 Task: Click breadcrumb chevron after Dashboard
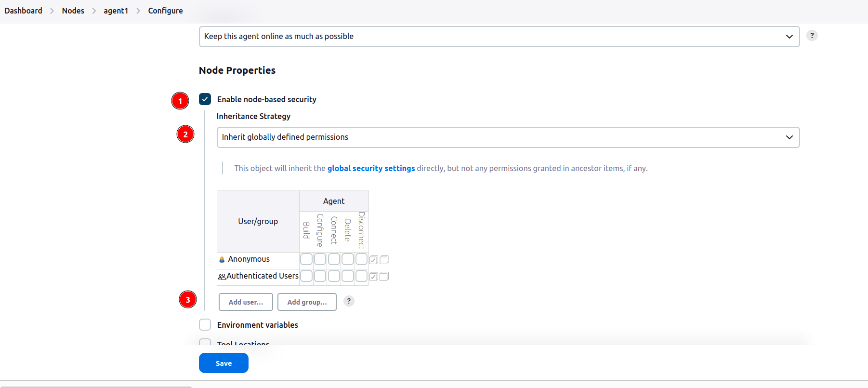(x=52, y=11)
